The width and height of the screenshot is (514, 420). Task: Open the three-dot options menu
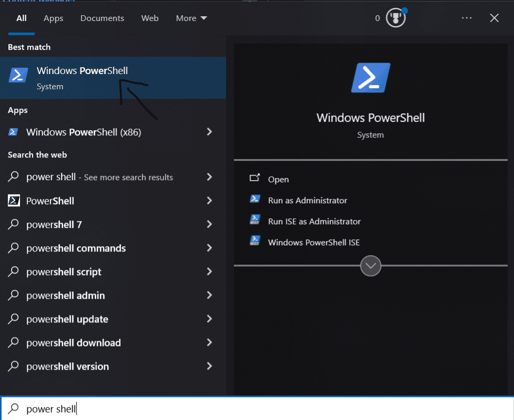tap(467, 18)
